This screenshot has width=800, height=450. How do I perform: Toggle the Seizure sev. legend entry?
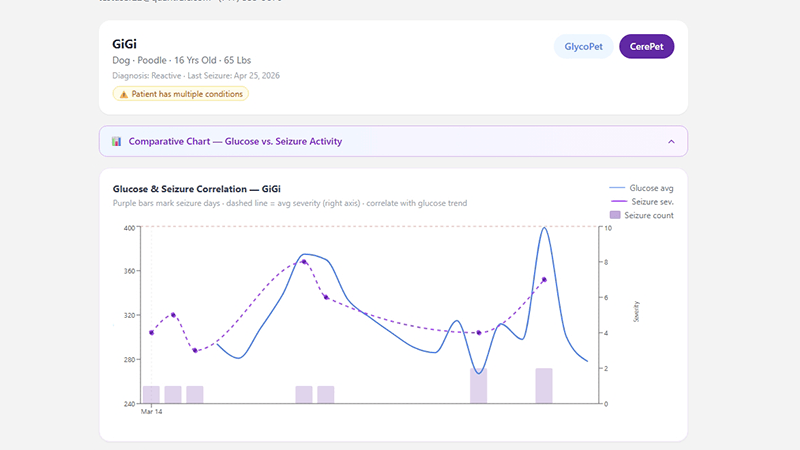(642, 202)
